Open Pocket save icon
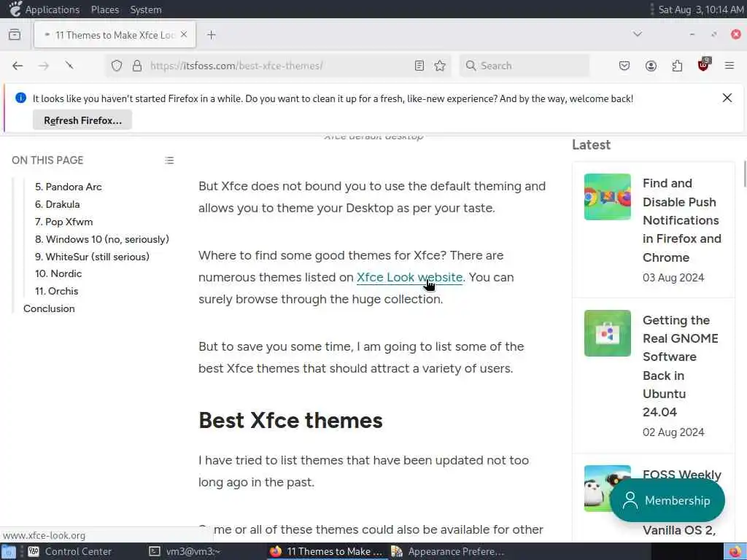747x560 pixels. [x=624, y=66]
